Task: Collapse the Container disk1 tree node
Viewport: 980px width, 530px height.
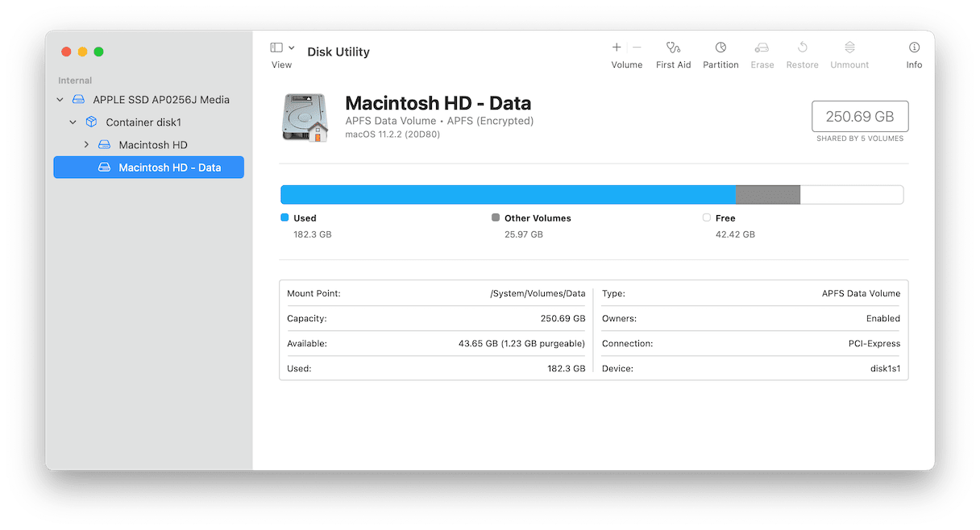Action: pyautogui.click(x=73, y=122)
